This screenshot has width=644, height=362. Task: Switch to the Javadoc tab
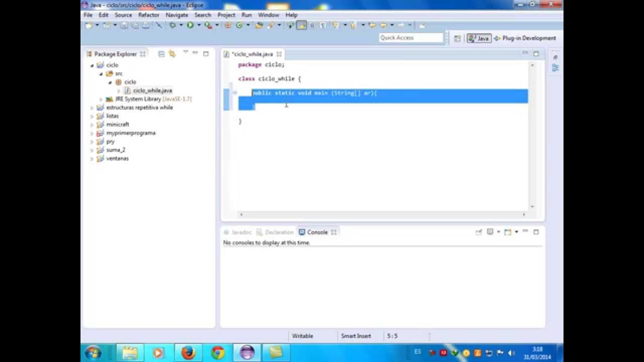pyautogui.click(x=237, y=232)
